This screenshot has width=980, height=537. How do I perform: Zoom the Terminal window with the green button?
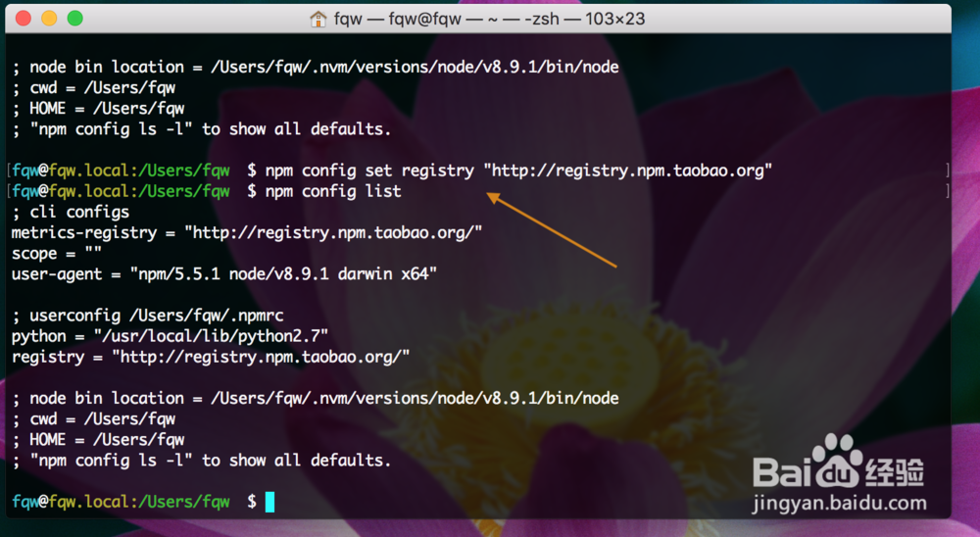point(75,19)
